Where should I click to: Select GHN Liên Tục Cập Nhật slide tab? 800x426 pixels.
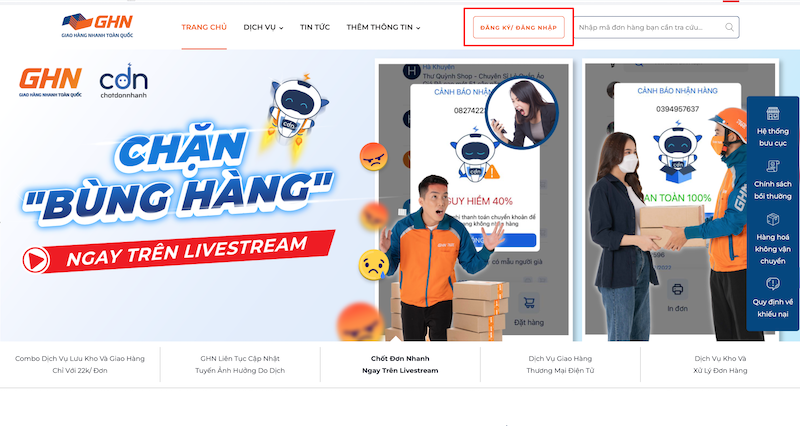240,364
